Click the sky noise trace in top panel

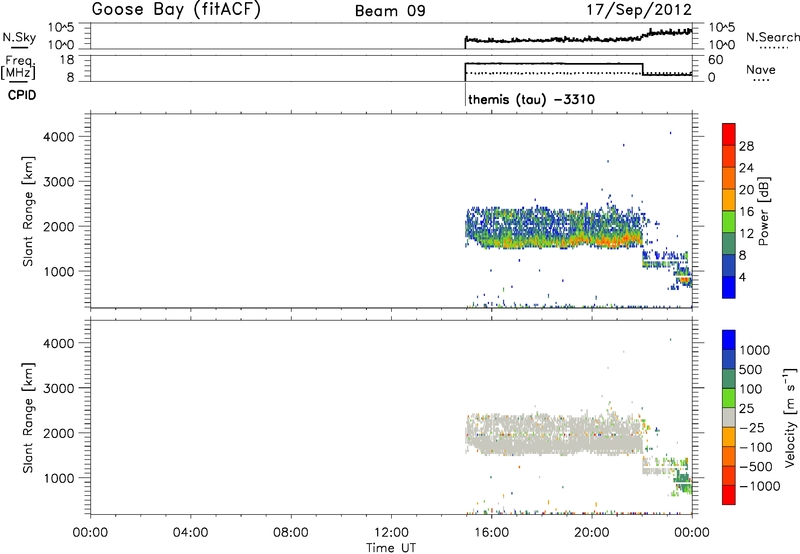coord(579,37)
